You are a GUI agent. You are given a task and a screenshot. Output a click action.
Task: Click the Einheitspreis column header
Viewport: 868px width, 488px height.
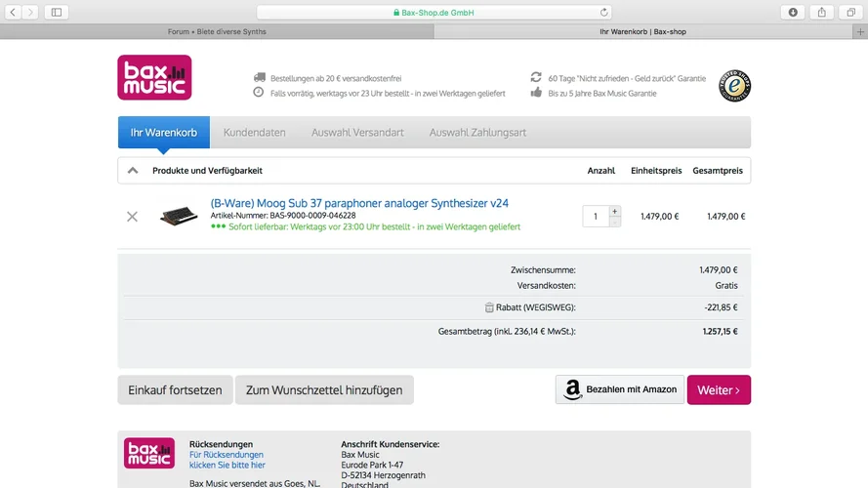coord(656,171)
